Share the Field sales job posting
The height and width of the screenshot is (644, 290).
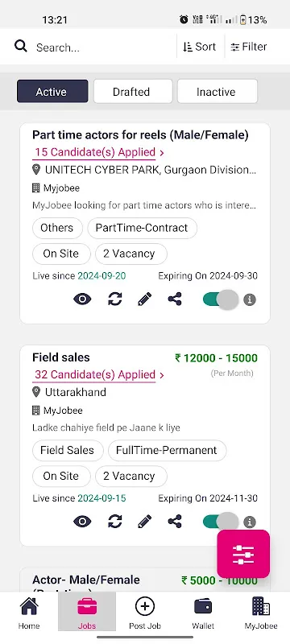[x=175, y=522]
